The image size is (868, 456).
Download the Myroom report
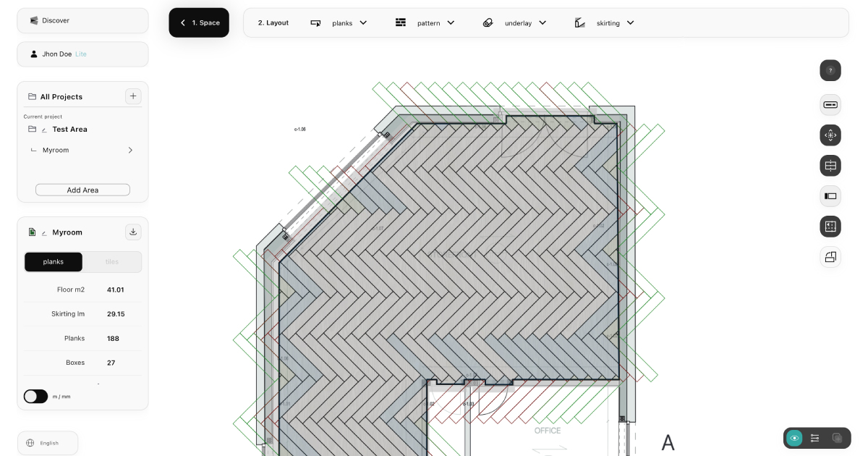[x=133, y=232]
